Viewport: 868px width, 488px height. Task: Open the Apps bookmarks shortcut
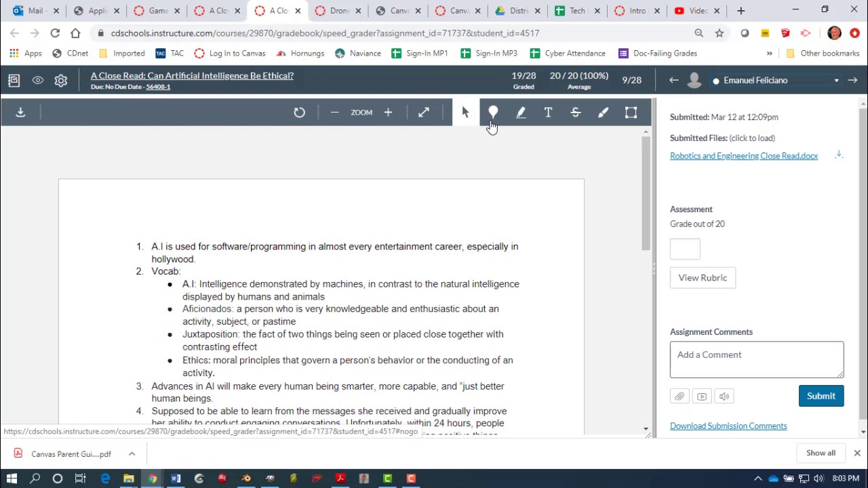[26, 54]
